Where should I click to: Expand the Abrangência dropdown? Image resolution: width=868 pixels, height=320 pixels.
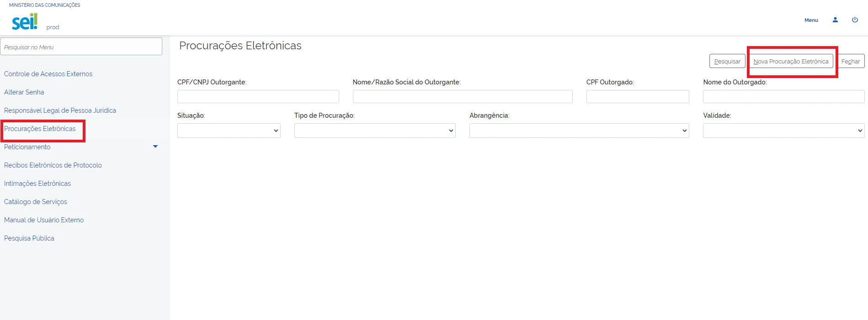tap(579, 131)
